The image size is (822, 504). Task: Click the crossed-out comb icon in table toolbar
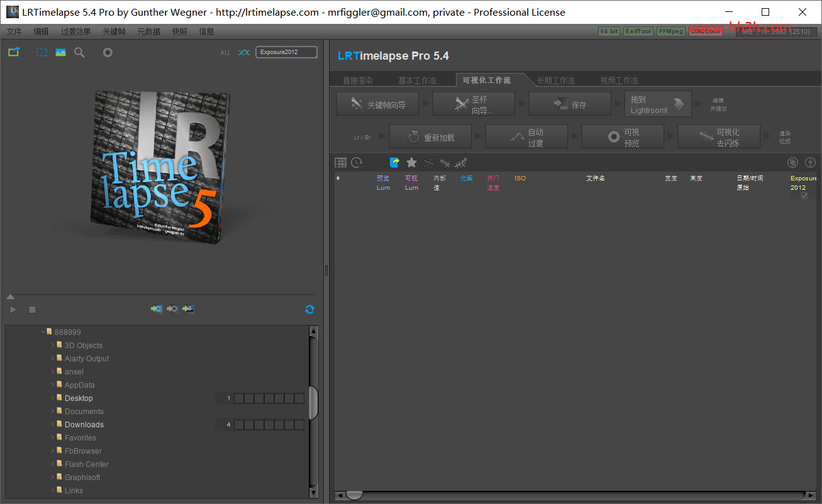[x=445, y=163]
